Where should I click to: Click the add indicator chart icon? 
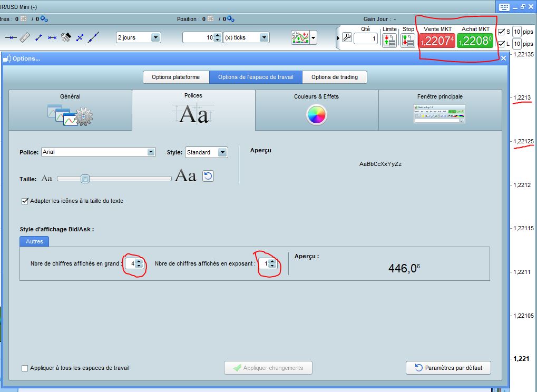[300, 37]
